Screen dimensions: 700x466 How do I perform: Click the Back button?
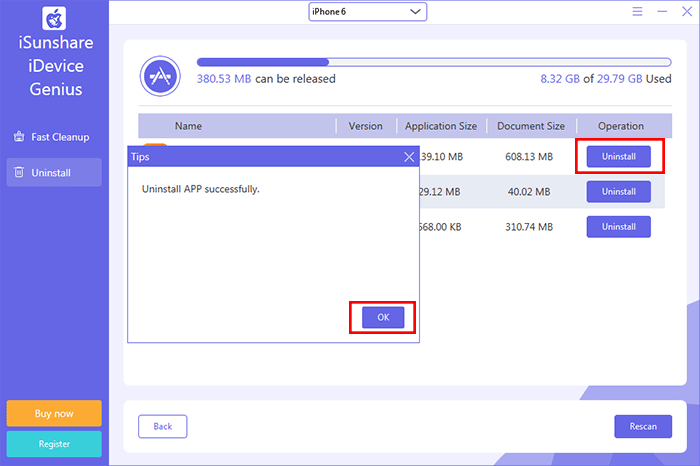click(x=162, y=427)
